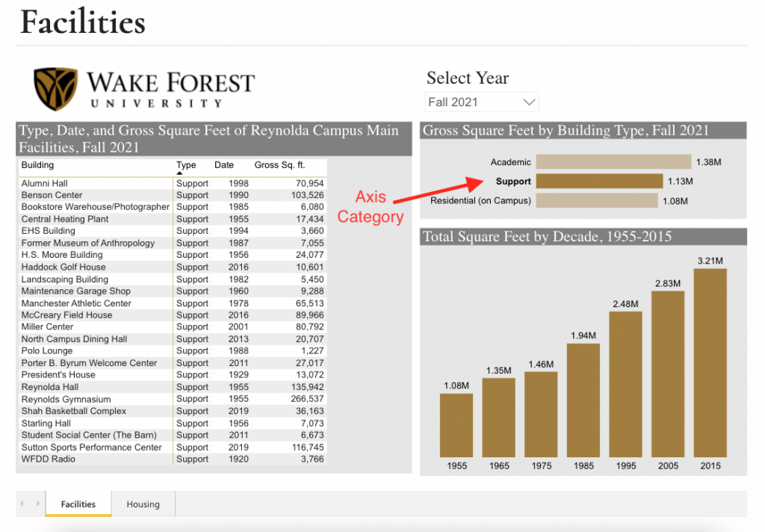This screenshot has height=532, width=765.
Task: Click the 3.21M data label
Action: click(710, 261)
